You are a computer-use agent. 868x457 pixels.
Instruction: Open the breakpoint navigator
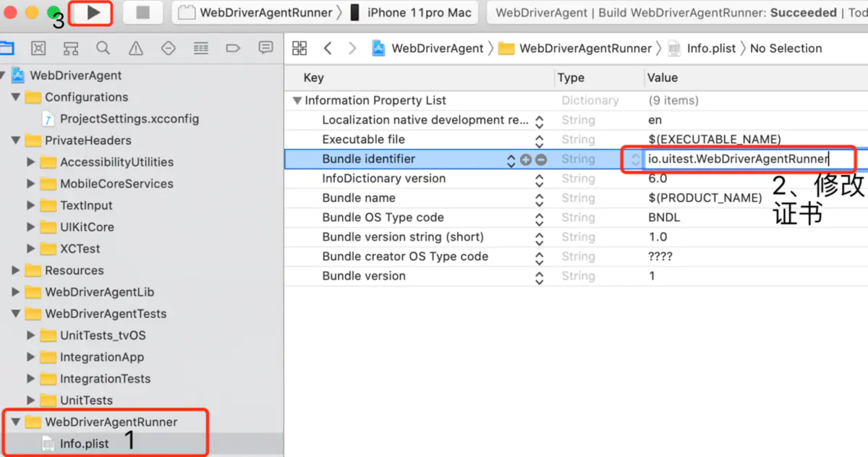pyautogui.click(x=233, y=48)
